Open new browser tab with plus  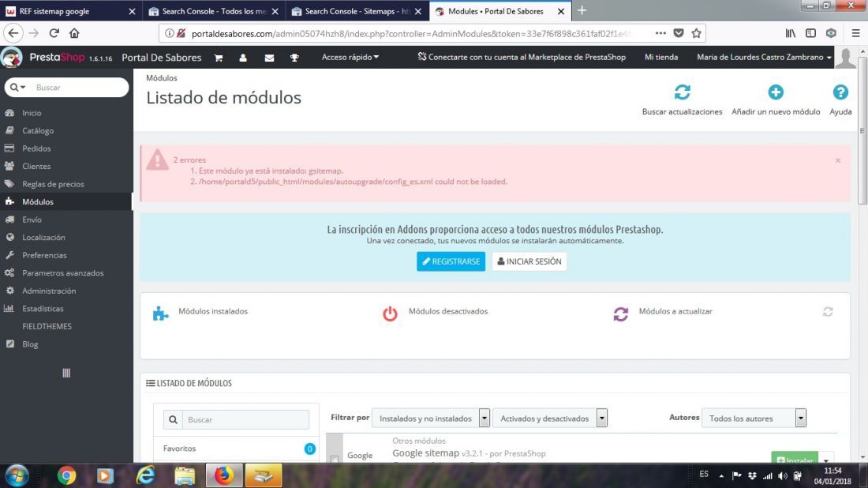(582, 10)
